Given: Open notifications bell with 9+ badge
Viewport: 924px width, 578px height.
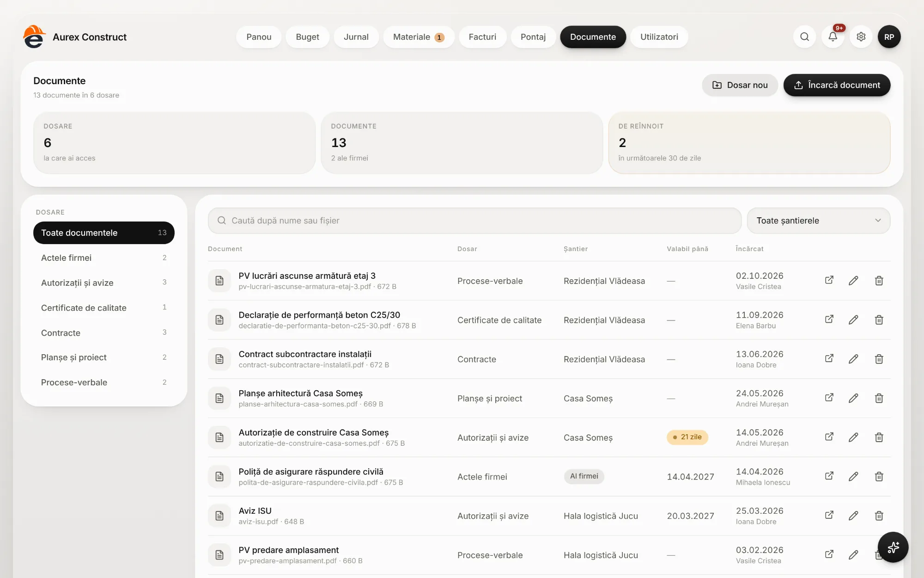Looking at the screenshot, I should coord(833,37).
